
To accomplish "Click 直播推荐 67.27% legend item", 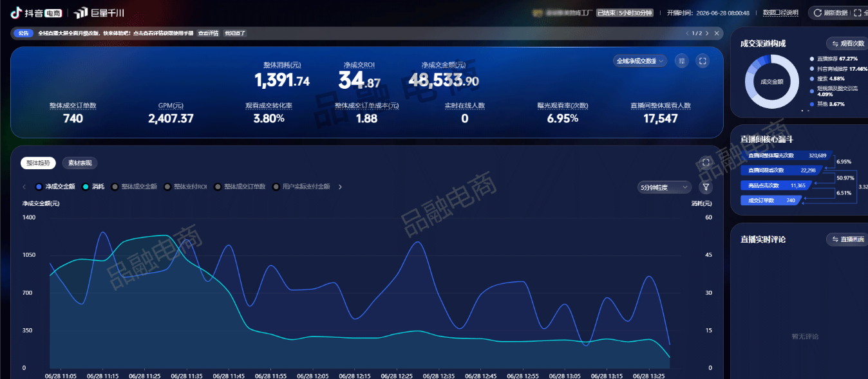I will (834, 59).
